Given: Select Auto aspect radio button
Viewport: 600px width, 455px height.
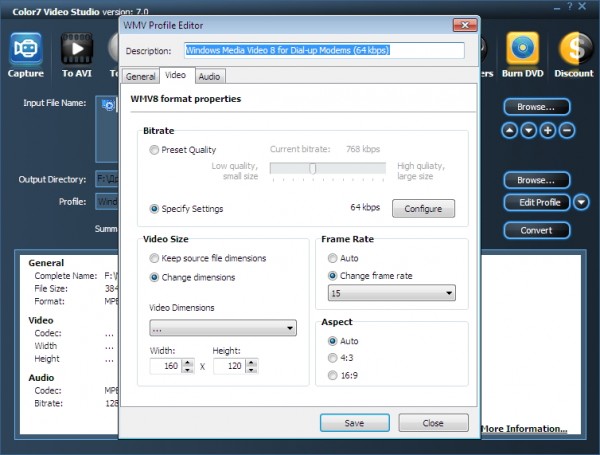Looking at the screenshot, I should (332, 341).
